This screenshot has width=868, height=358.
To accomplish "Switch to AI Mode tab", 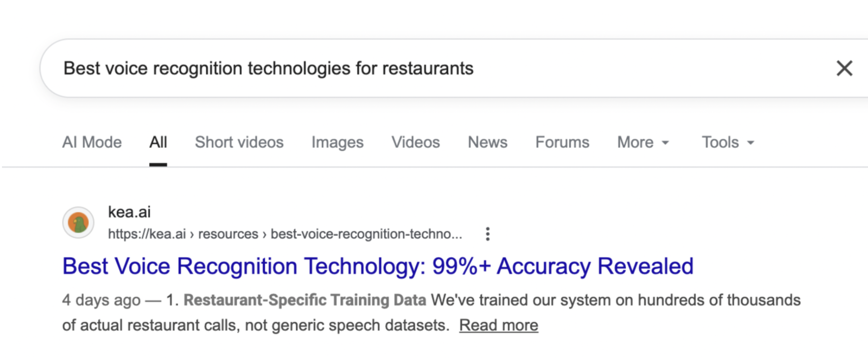I will point(92,142).
